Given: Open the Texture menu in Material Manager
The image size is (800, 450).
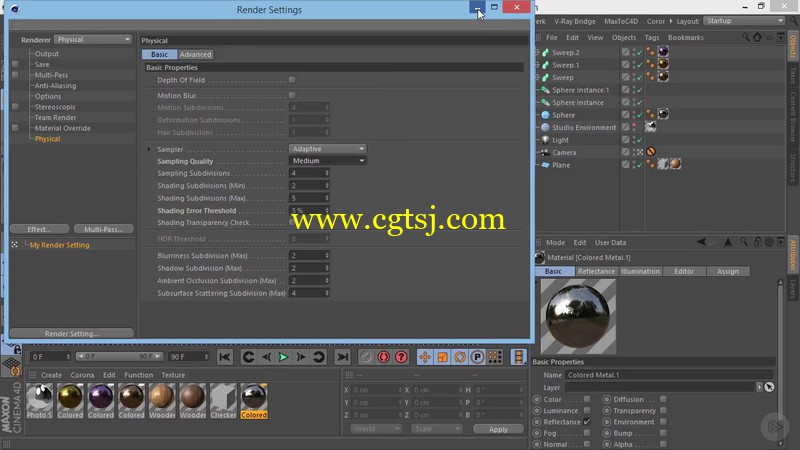Looking at the screenshot, I should [173, 374].
